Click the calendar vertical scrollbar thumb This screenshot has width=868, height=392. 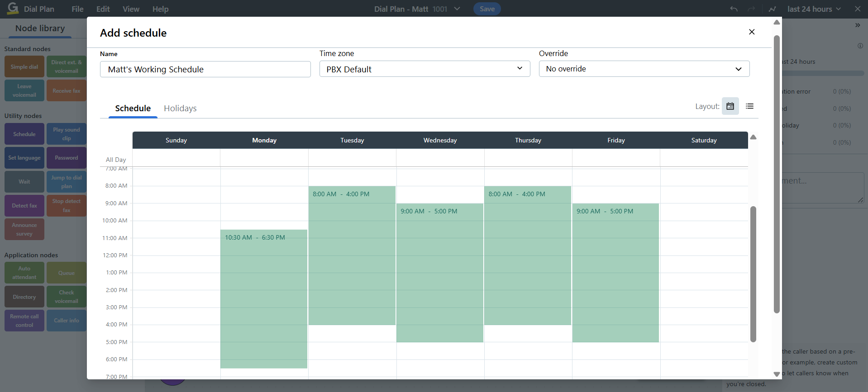click(x=753, y=274)
